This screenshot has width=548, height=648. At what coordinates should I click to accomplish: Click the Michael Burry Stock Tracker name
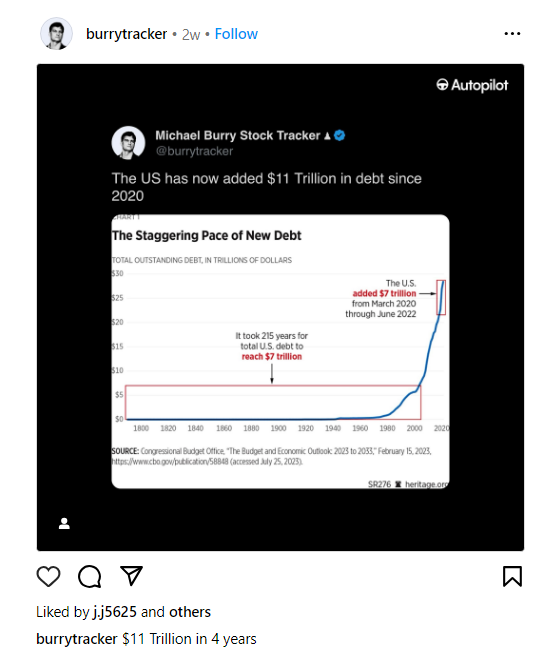pyautogui.click(x=238, y=135)
